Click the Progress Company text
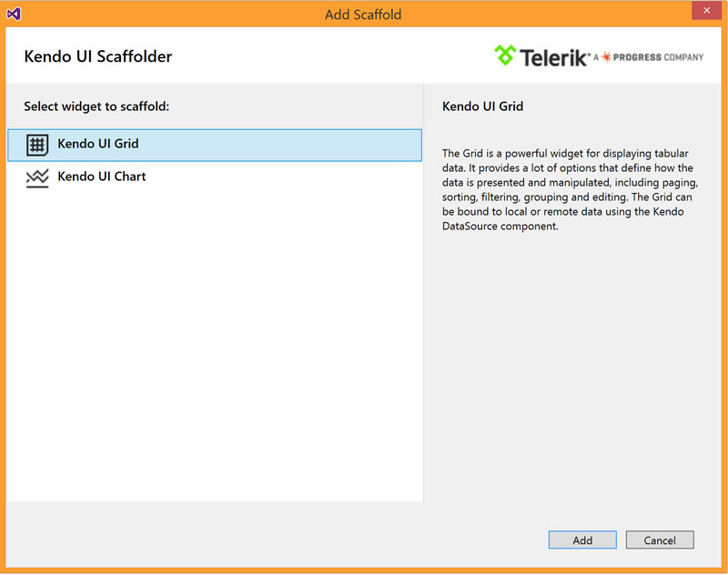Viewport: 728px width, 575px height. pos(658,57)
